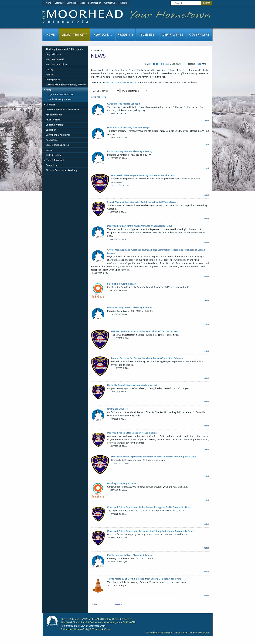Open the All Categories dropdown

click(x=105, y=91)
